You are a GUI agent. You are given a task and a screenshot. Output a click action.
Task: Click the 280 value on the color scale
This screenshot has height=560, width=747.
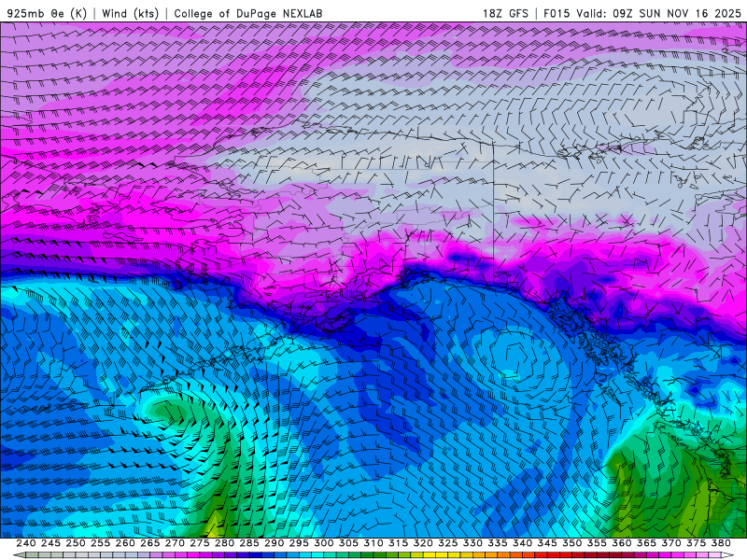click(224, 543)
